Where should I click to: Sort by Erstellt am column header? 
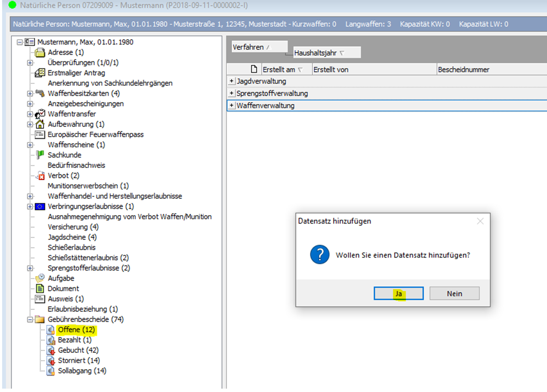[279, 69]
